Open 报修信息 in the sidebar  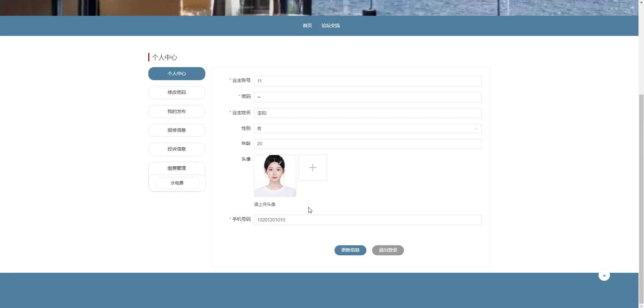[177, 130]
